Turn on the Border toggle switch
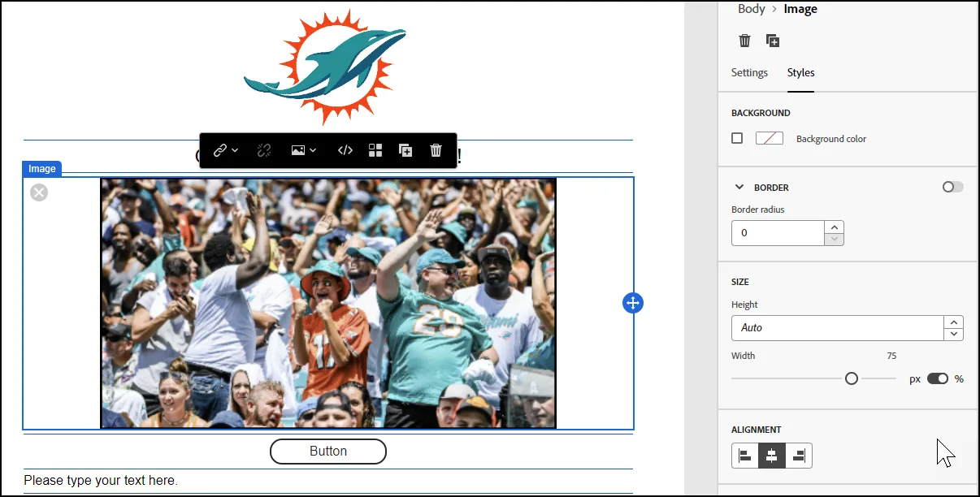 953,187
